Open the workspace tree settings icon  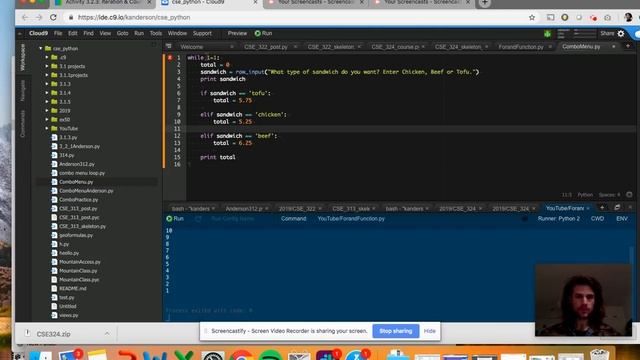154,44
